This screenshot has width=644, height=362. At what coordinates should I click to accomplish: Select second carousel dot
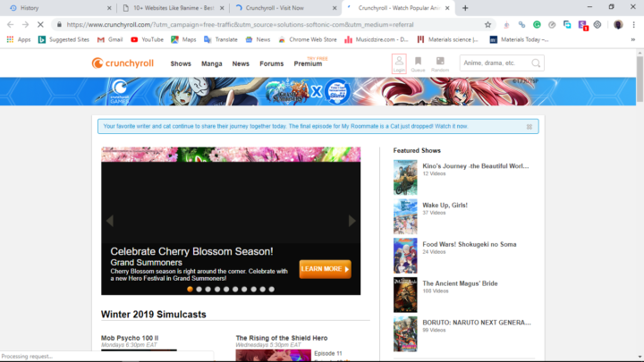(199, 289)
